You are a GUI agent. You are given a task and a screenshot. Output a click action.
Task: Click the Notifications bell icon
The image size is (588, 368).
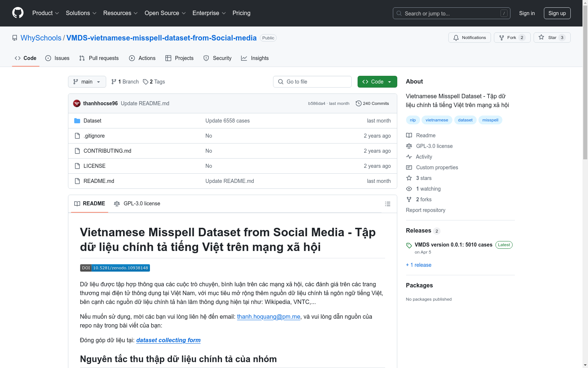click(x=456, y=38)
